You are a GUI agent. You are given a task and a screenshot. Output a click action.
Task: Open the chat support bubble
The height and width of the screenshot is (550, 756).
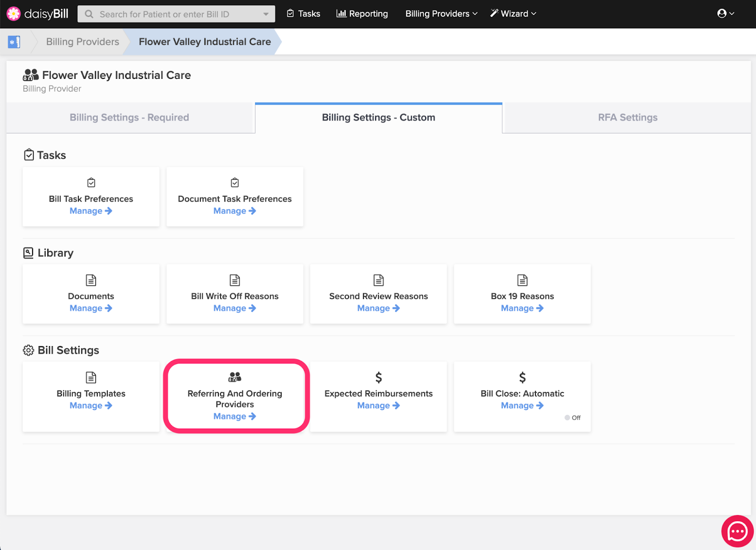coord(737,532)
